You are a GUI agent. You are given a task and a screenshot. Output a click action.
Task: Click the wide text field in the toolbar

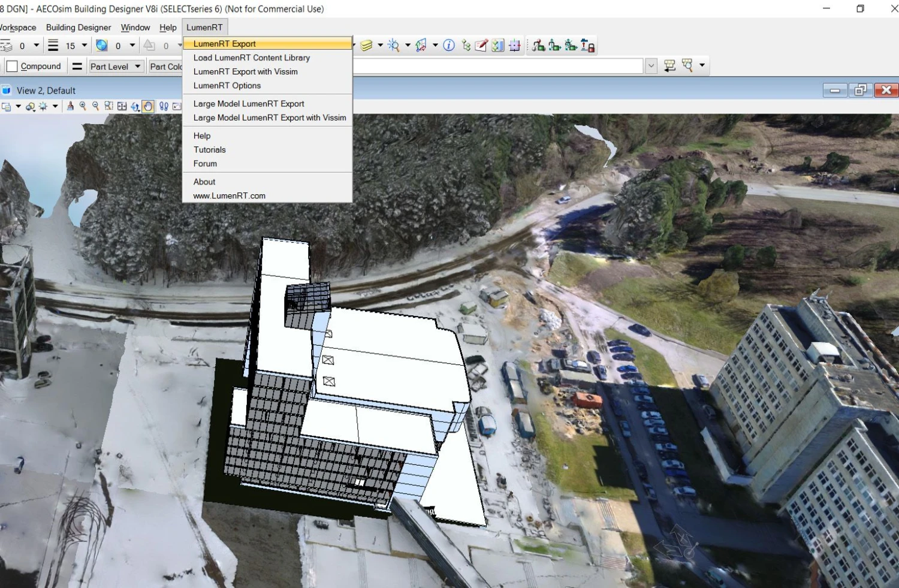coord(499,66)
